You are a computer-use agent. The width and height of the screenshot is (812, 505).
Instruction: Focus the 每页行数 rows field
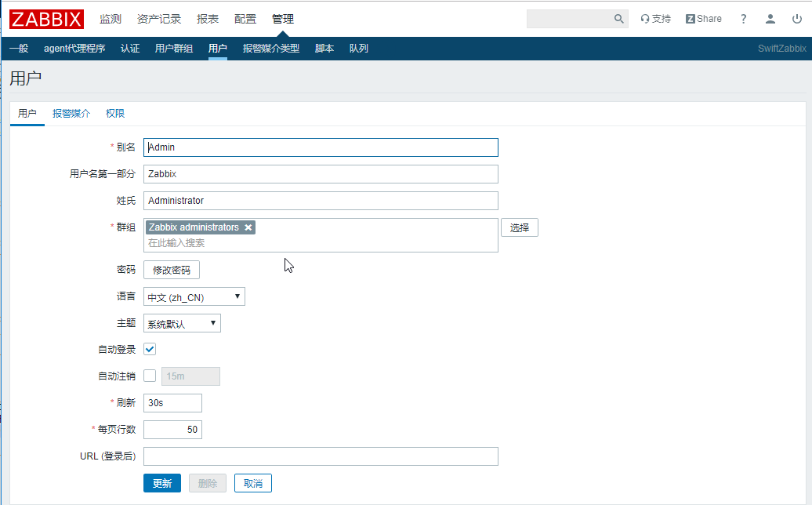tap(172, 430)
